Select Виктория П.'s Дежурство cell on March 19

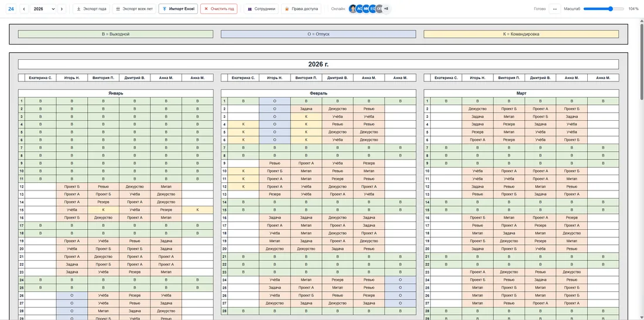click(x=509, y=241)
